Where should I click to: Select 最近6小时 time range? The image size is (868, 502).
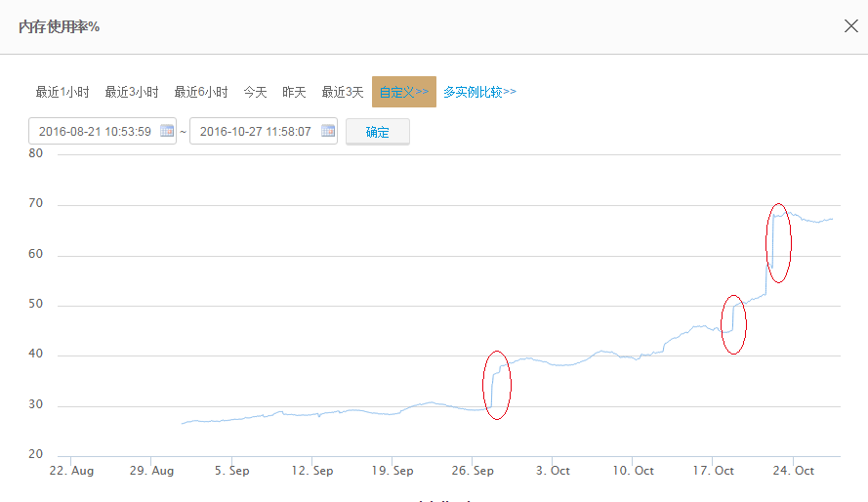tap(201, 92)
